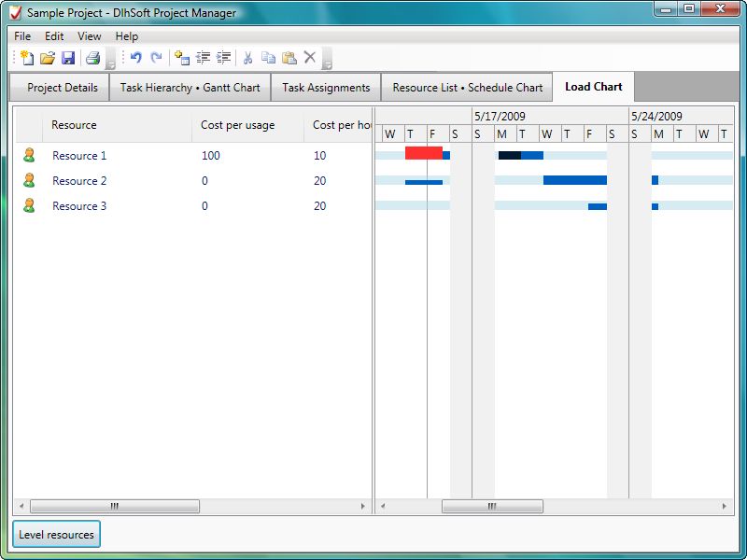This screenshot has width=747, height=560.
Task: Print using the printer icon
Action: coord(92,58)
